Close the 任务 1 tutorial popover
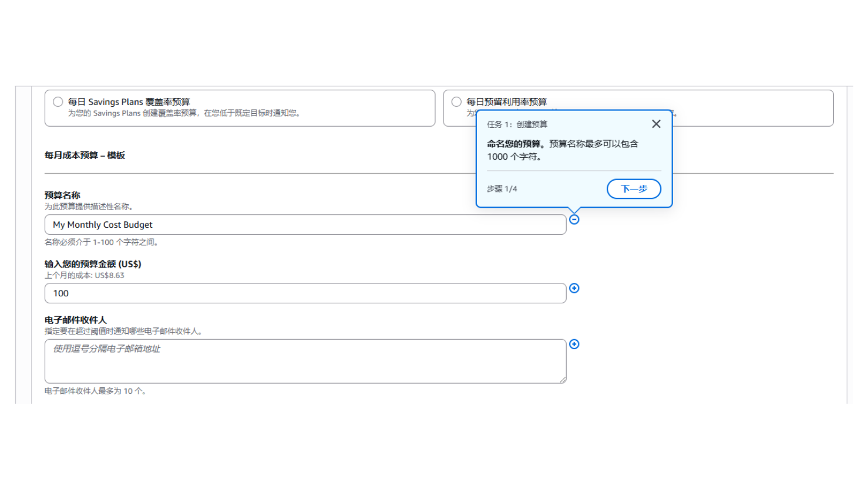The height and width of the screenshot is (487, 868). click(x=656, y=124)
